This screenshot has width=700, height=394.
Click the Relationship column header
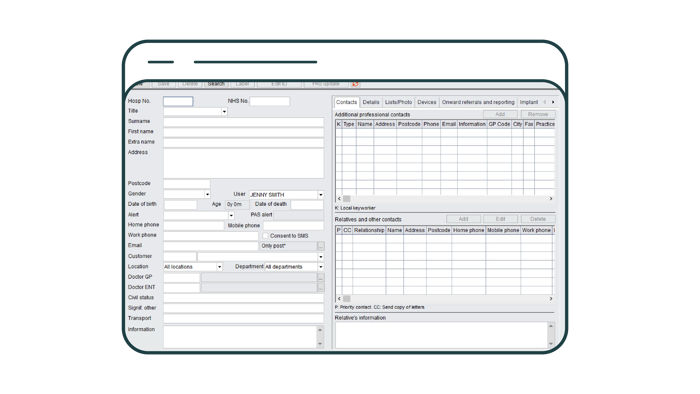click(x=369, y=230)
